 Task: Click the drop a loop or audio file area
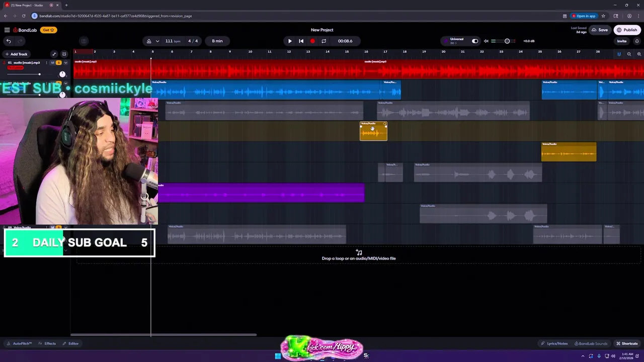point(359,255)
